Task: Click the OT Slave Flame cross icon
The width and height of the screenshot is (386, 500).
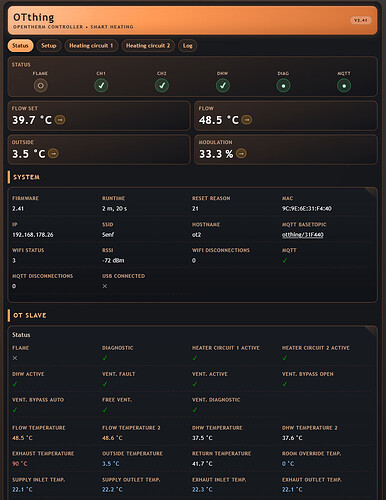Action: [x=15, y=358]
